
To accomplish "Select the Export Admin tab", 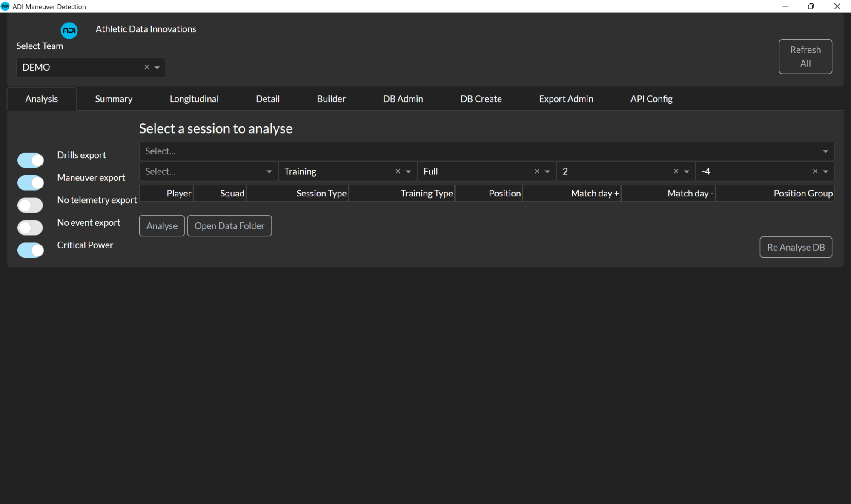I will click(x=566, y=99).
